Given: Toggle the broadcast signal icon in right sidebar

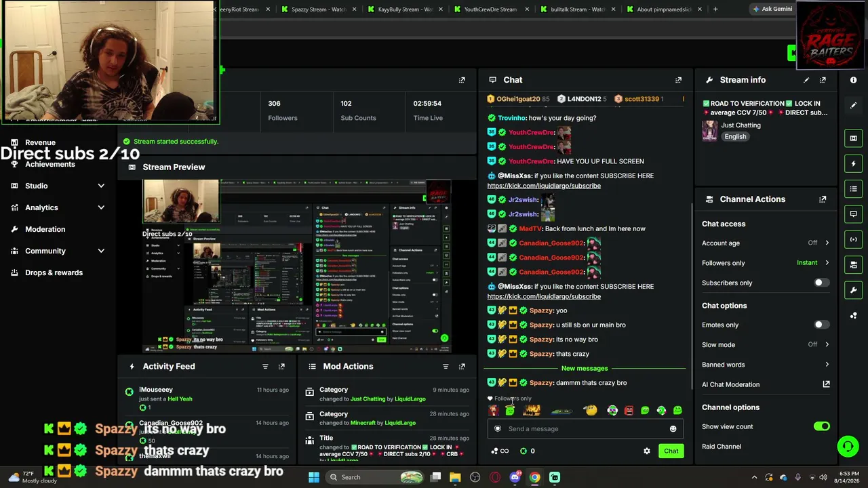Looking at the screenshot, I should (x=853, y=239).
